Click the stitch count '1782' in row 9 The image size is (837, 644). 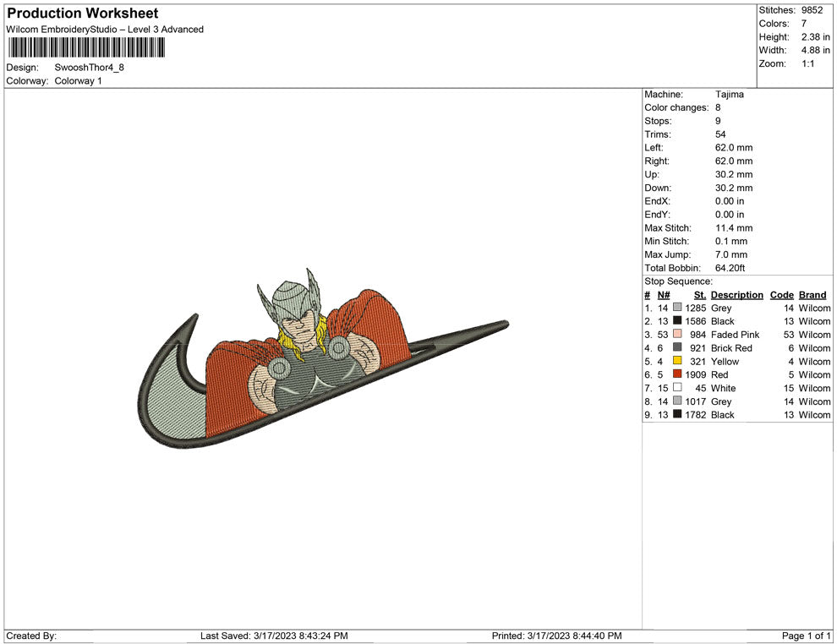point(696,415)
